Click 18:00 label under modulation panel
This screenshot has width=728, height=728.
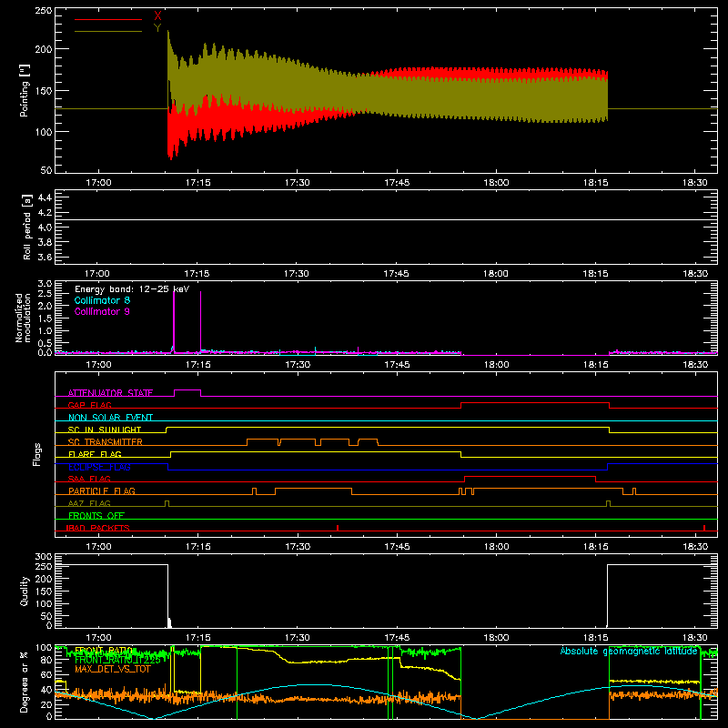(496, 365)
